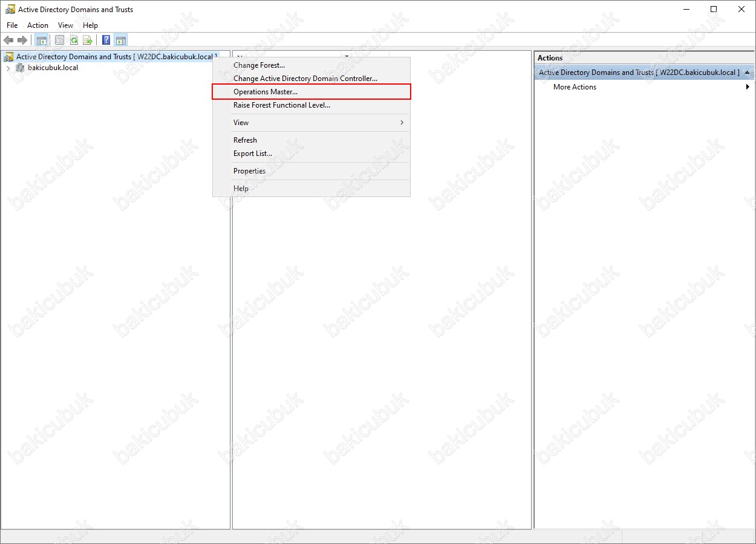Image resolution: width=756 pixels, height=544 pixels.
Task: Click the Forward arrow toolbar icon
Action: pyautogui.click(x=22, y=40)
